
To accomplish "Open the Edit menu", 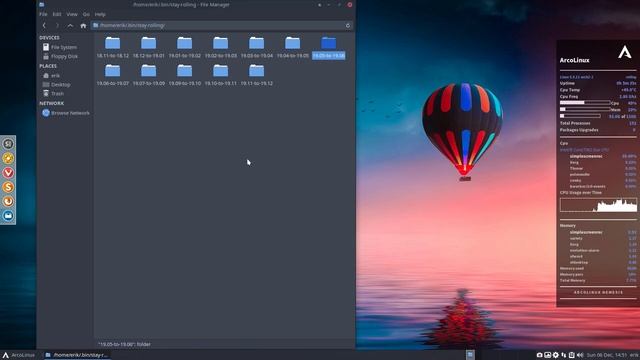I will (57, 14).
